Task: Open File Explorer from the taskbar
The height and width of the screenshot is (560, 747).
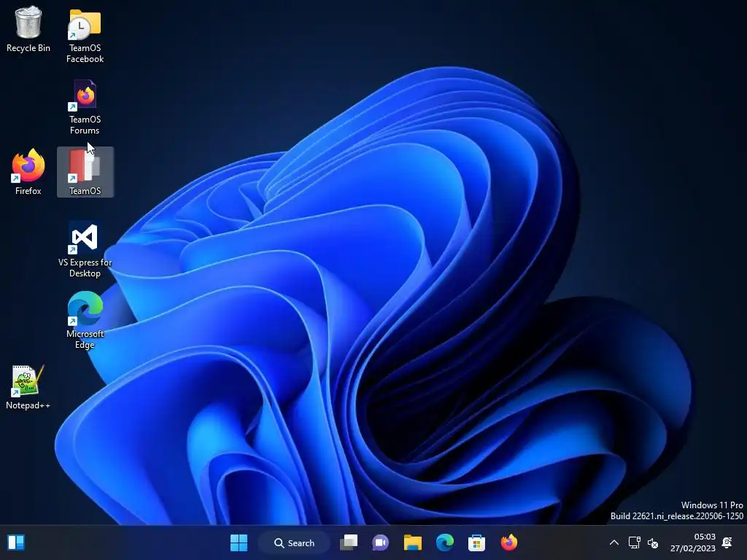Action: (413, 542)
